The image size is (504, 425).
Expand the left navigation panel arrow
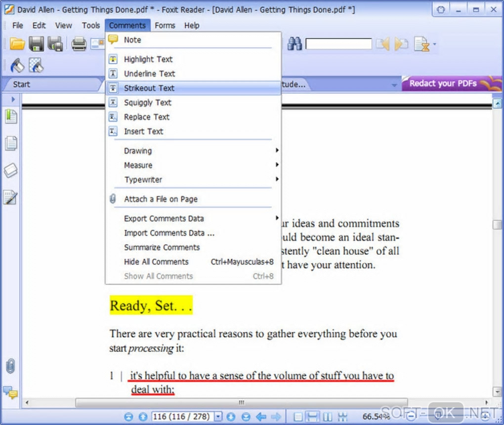(13, 99)
